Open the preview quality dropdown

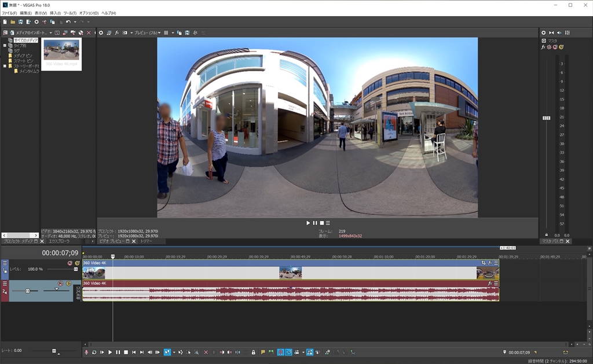(x=147, y=32)
